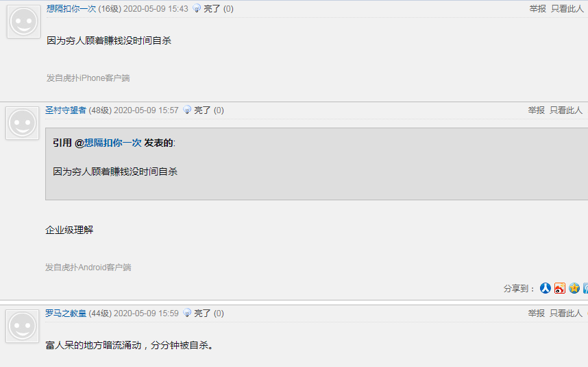
Task: Open avatar of user 圣村守望者
Action: click(x=22, y=123)
